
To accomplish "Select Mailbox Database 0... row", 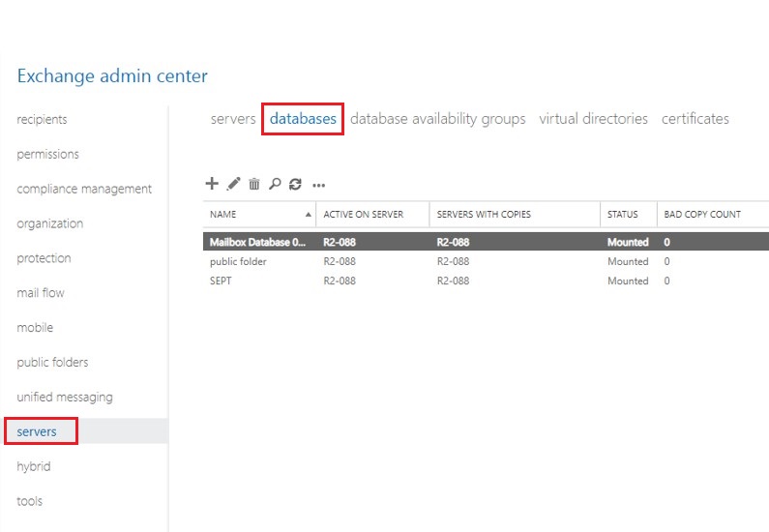I will coord(486,242).
